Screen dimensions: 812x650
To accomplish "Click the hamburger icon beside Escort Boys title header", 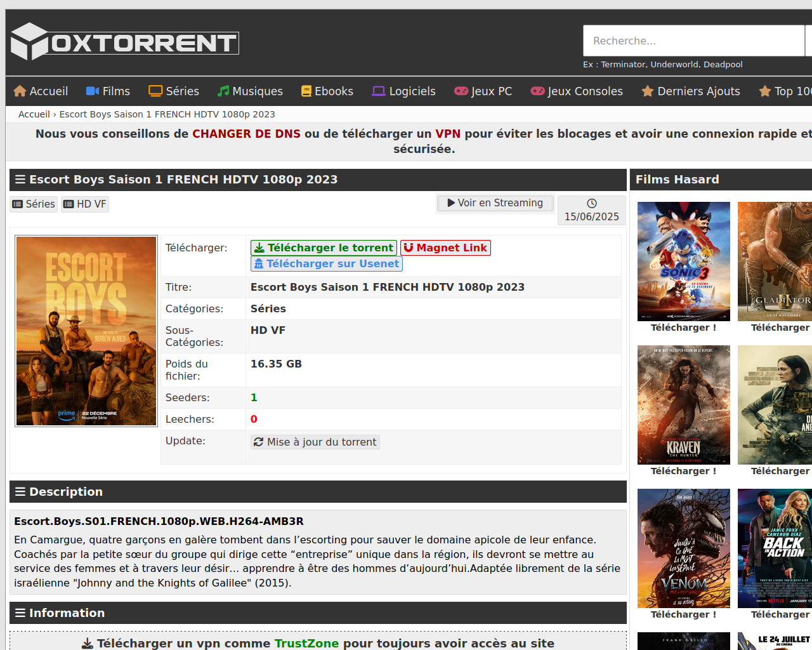I will [x=20, y=179].
